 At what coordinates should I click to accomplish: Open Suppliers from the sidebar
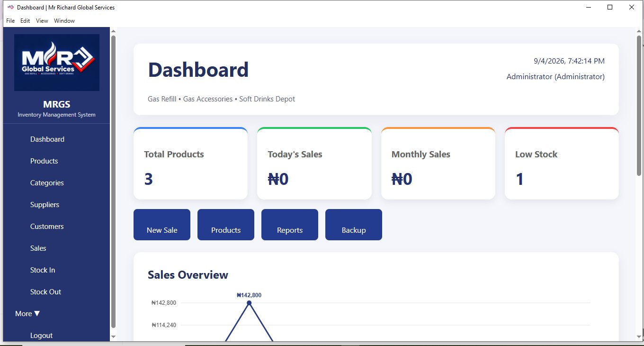click(45, 205)
